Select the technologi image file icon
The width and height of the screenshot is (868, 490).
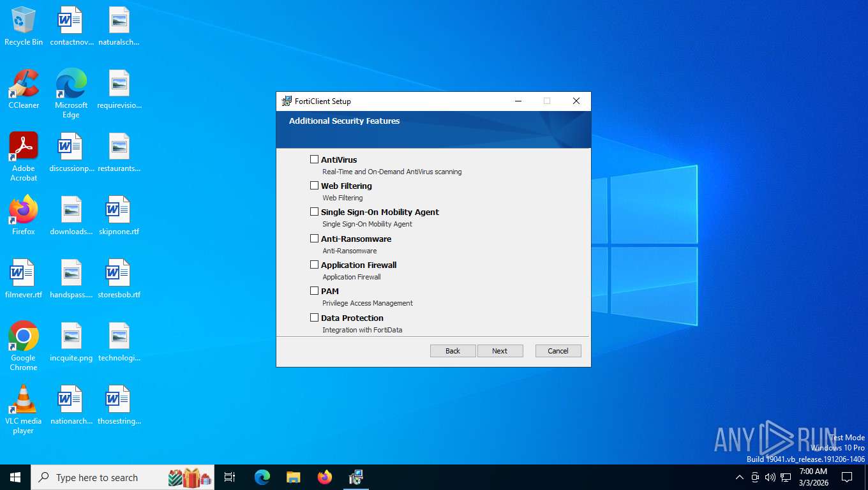tap(119, 342)
